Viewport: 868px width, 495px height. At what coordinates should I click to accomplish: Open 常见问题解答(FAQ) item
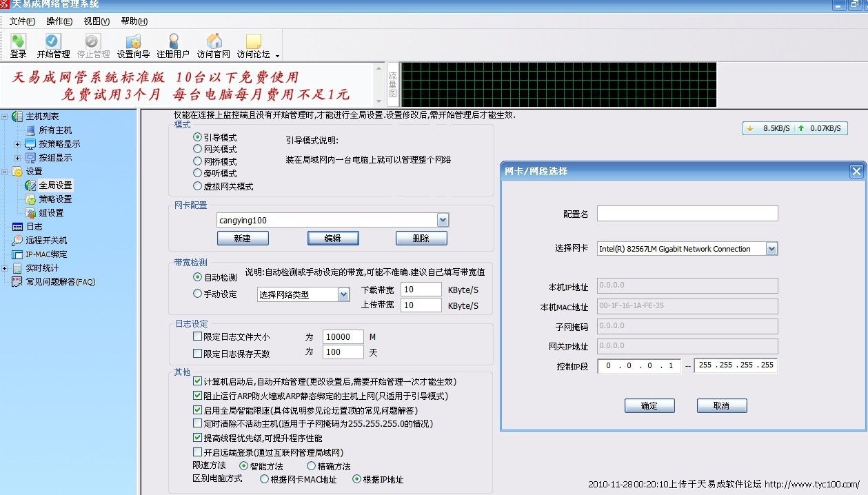pos(61,282)
